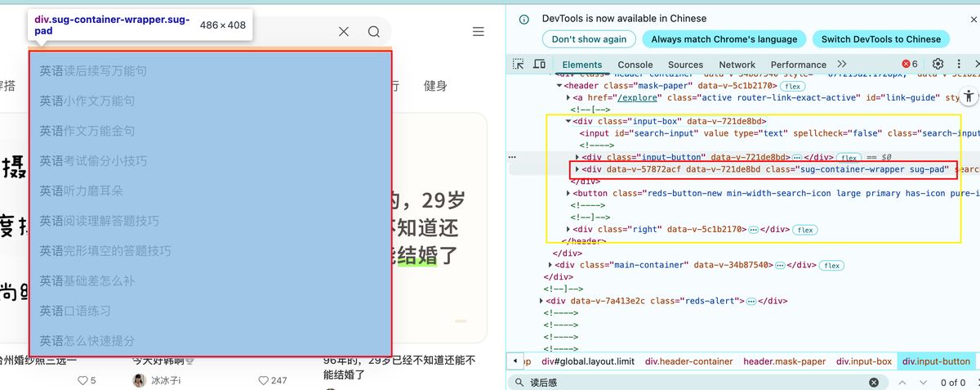This screenshot has height=390, width=980.
Task: Click the accessibility figure icon in DevTools
Action: point(969,96)
